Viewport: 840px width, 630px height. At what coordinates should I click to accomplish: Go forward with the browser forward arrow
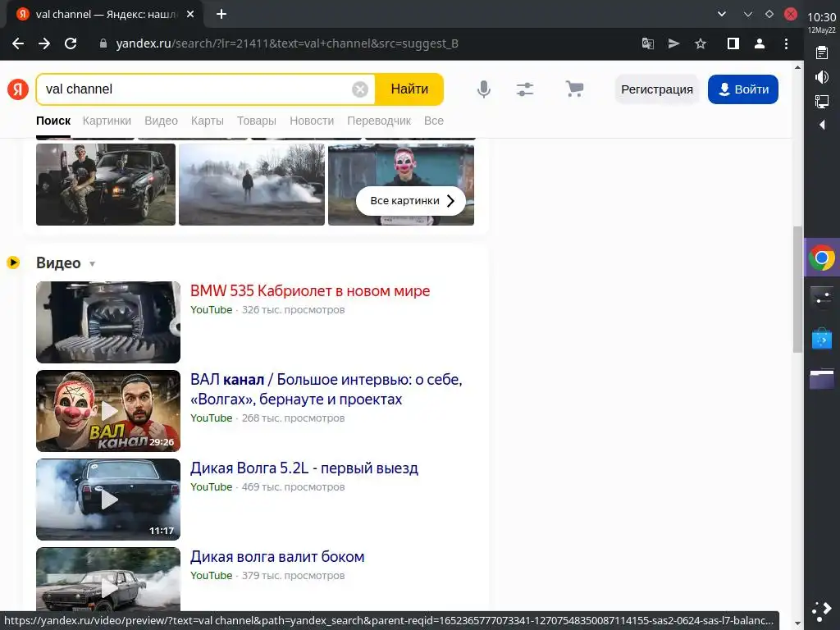tap(44, 43)
